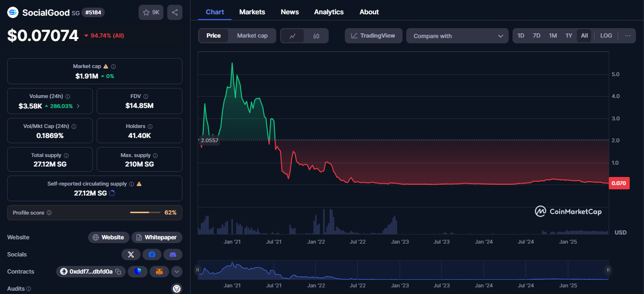Screen dimensions: 644x294
Task: Toggle LOG scale on chart
Action: pos(606,36)
